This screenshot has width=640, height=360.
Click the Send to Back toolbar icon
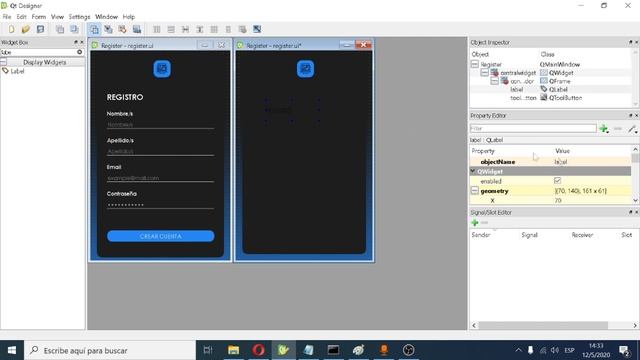click(x=60, y=29)
